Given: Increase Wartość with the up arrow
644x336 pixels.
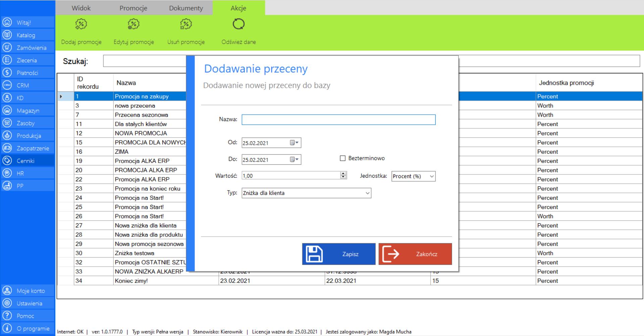Looking at the screenshot, I should point(343,173).
